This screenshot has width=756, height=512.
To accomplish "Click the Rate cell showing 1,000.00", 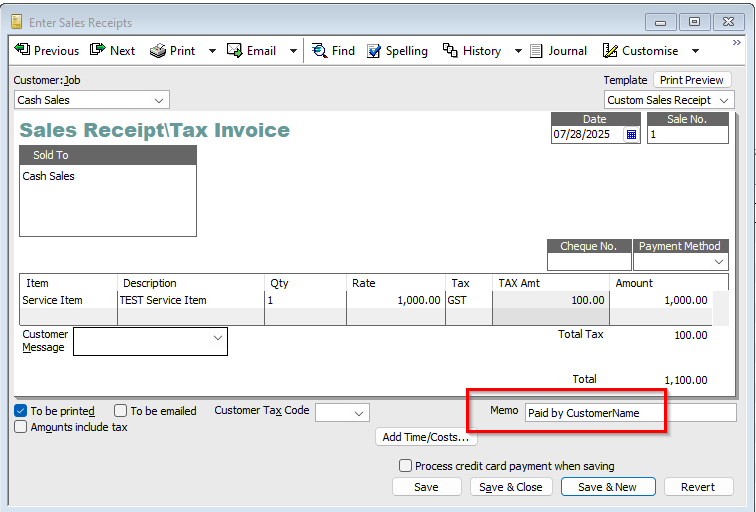I will (395, 300).
